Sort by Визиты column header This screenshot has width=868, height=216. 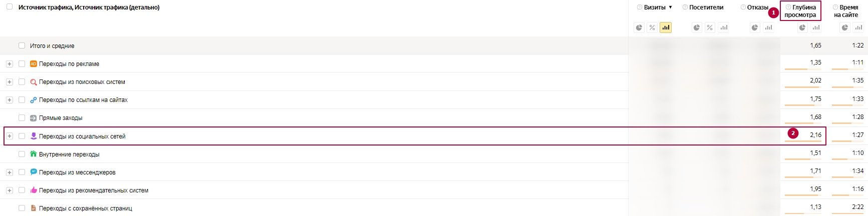655,7
